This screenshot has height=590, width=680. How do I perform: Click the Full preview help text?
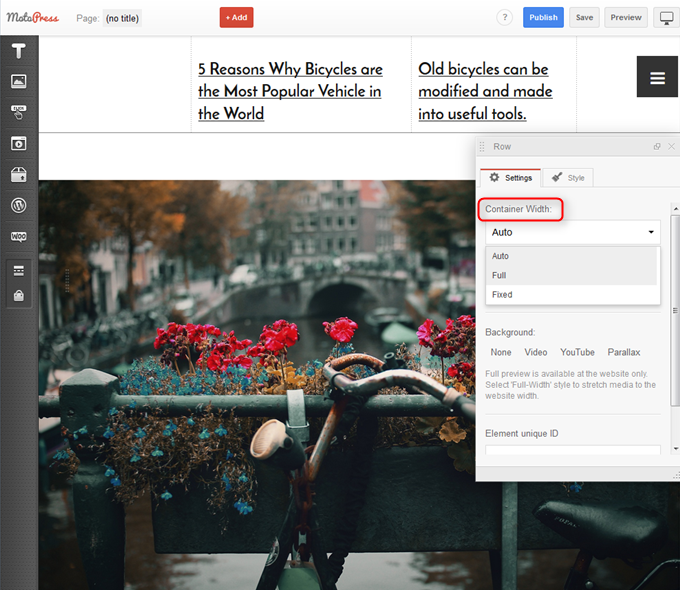coord(570,385)
